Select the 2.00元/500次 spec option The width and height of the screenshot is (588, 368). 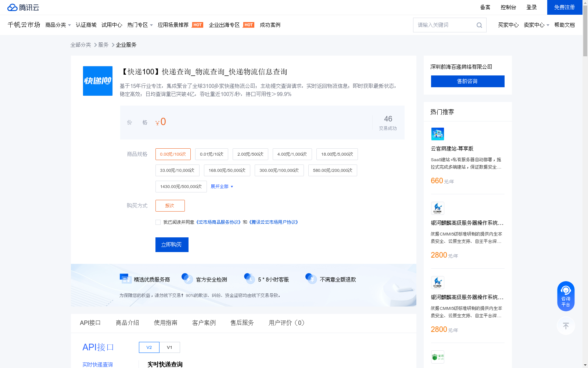pos(250,154)
